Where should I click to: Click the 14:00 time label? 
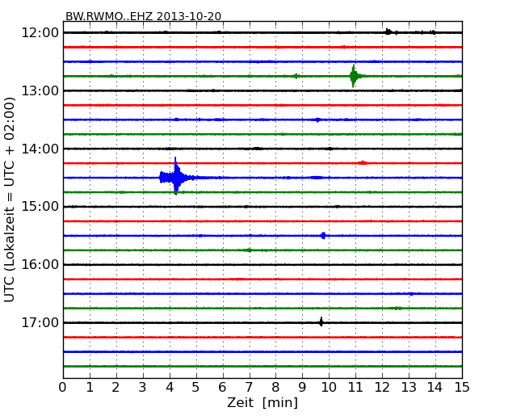tap(40, 149)
